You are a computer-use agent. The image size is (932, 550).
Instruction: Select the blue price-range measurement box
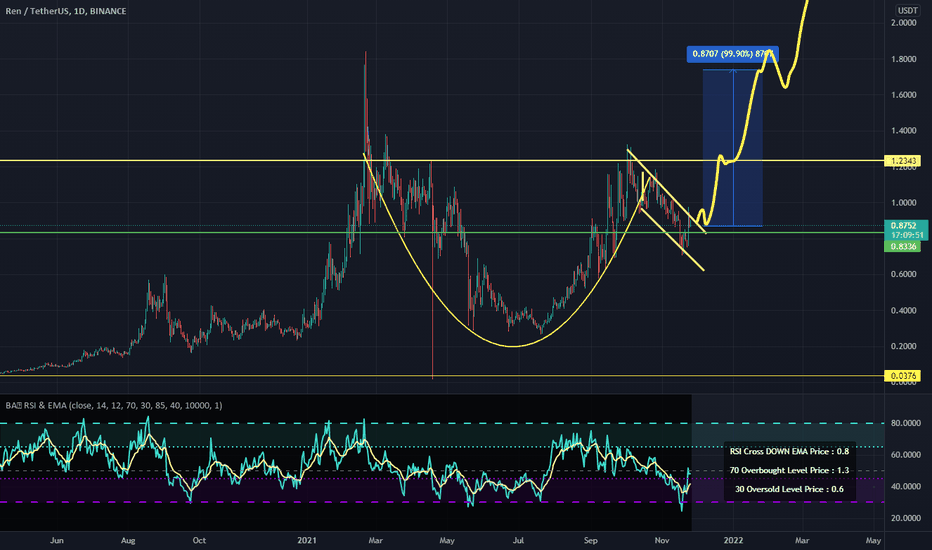click(732, 148)
